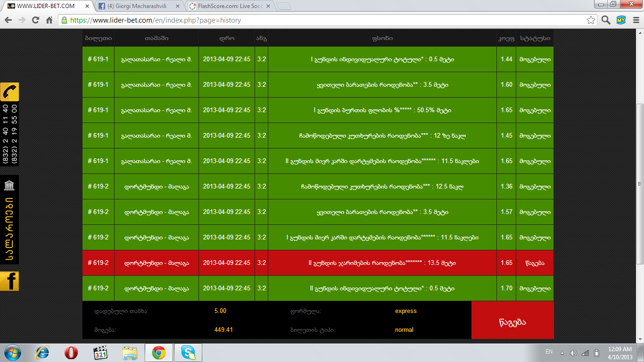The height and width of the screenshot is (362, 644).
Task: Click the browser forward arrow
Action: coord(22,20)
